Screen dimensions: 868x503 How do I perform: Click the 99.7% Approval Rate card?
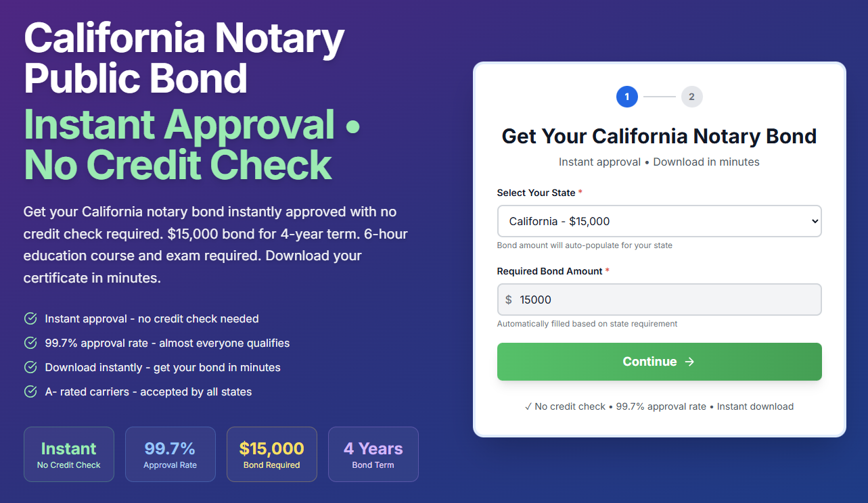170,454
